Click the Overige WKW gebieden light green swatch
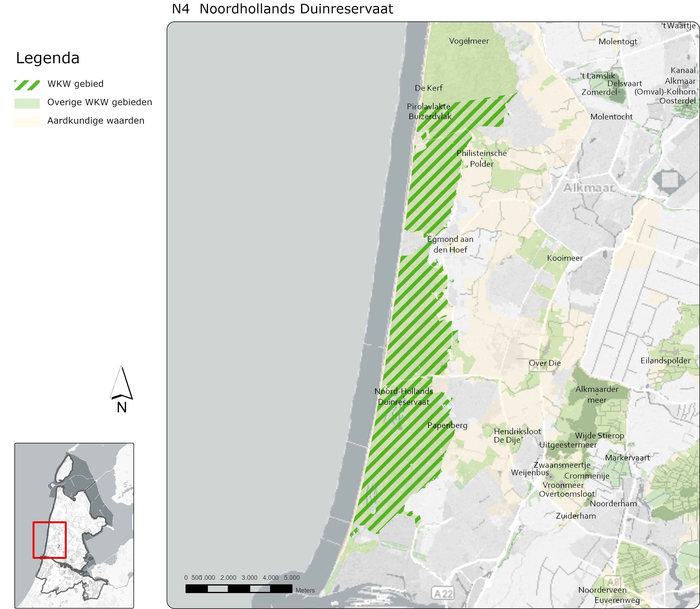This screenshot has height=609, width=700. point(27,103)
